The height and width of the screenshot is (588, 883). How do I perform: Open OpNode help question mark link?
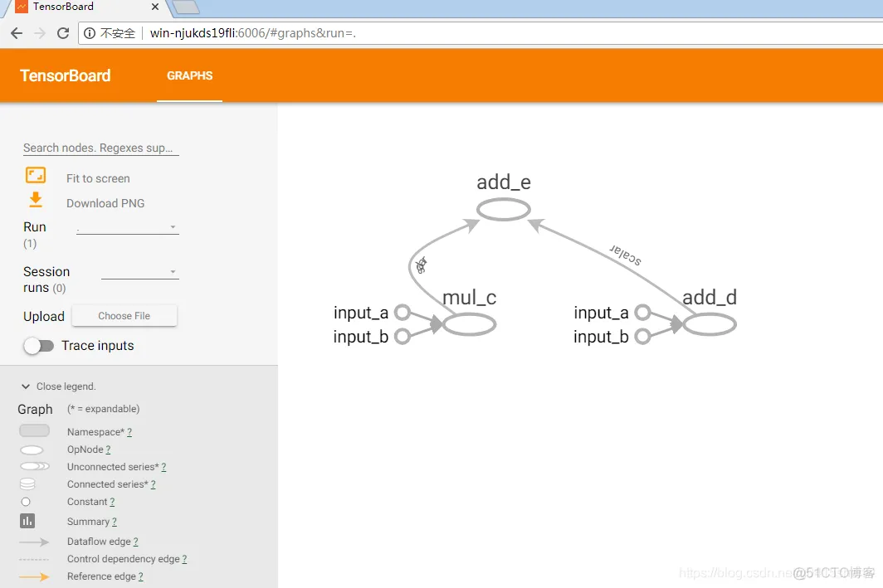[108, 450]
